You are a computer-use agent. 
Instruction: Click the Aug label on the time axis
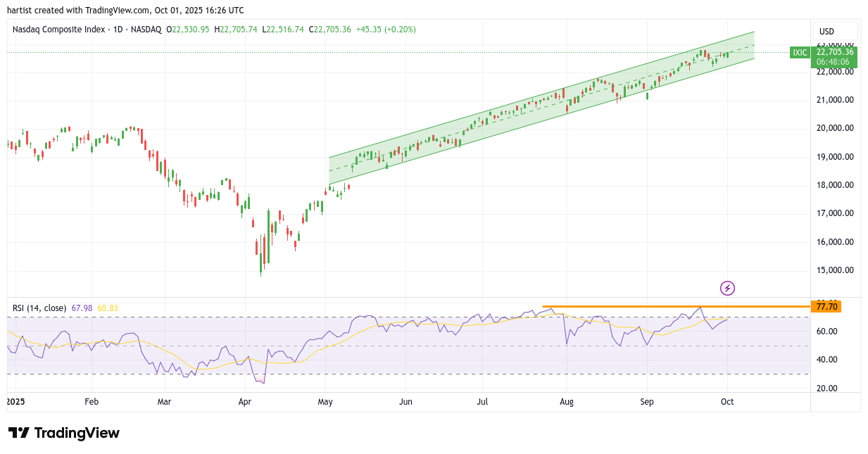(567, 402)
